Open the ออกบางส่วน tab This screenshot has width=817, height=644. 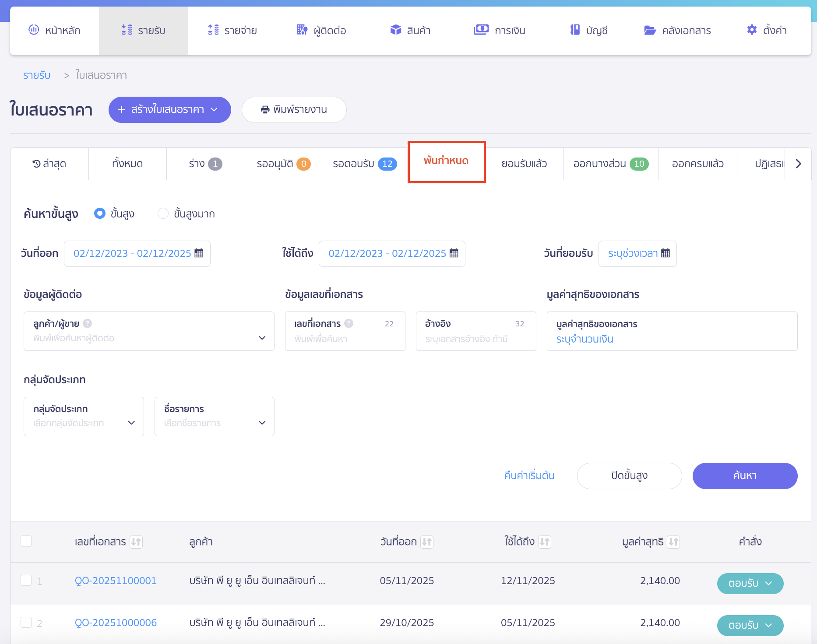[610, 164]
